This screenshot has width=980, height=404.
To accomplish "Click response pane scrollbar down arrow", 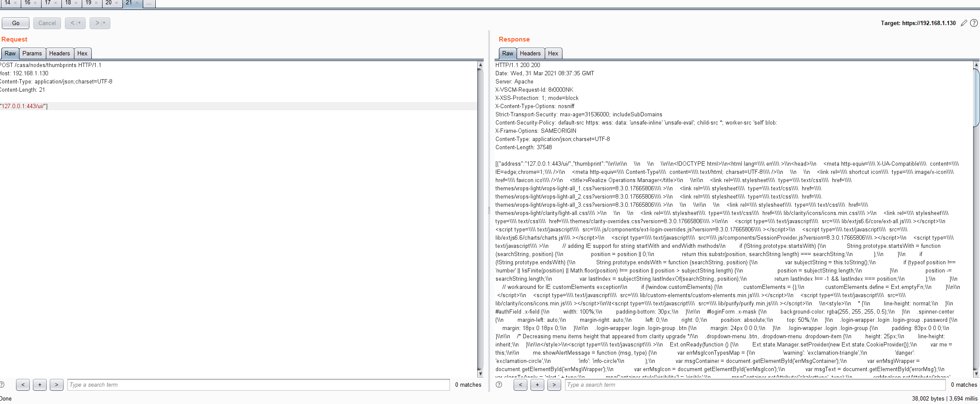I will (x=976, y=374).
